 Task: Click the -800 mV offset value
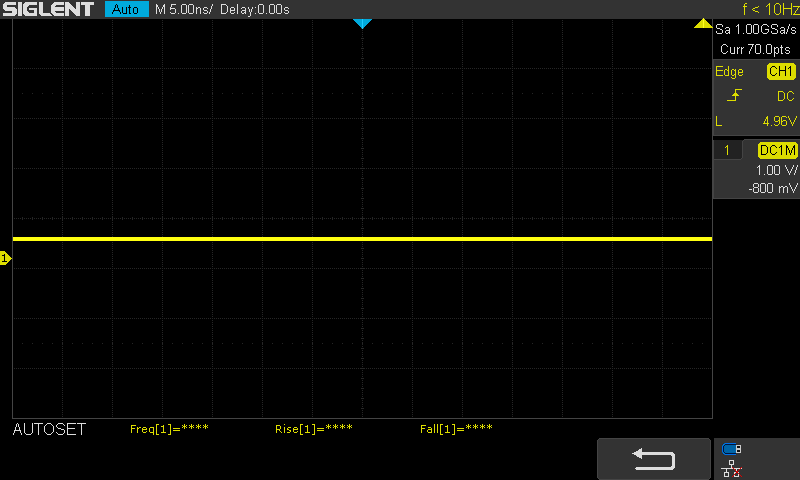click(772, 188)
